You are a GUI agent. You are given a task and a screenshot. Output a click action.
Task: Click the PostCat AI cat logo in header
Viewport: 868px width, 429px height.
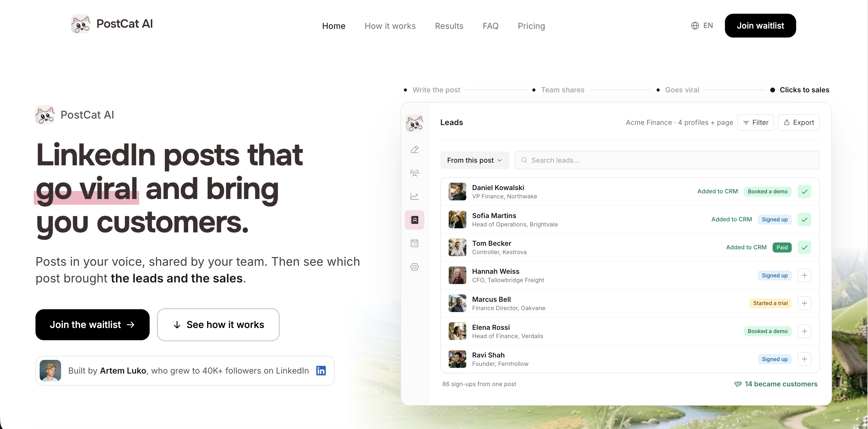pos(80,24)
